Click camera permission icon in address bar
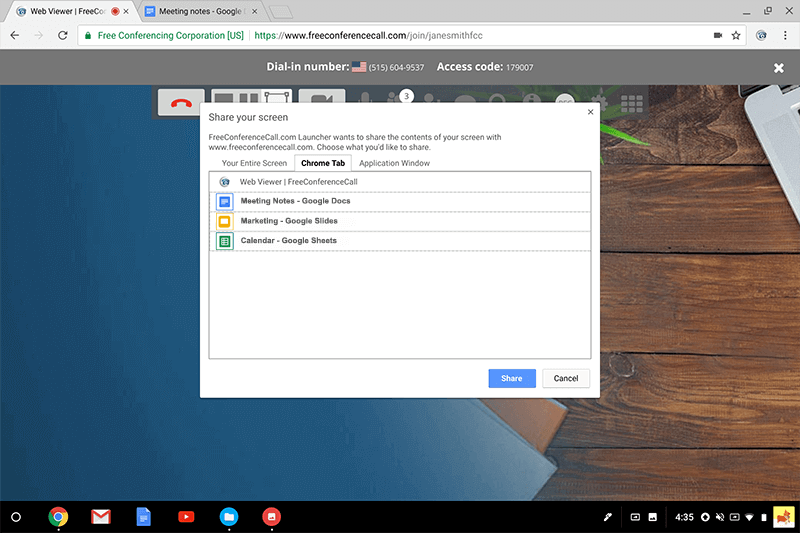 [717, 35]
